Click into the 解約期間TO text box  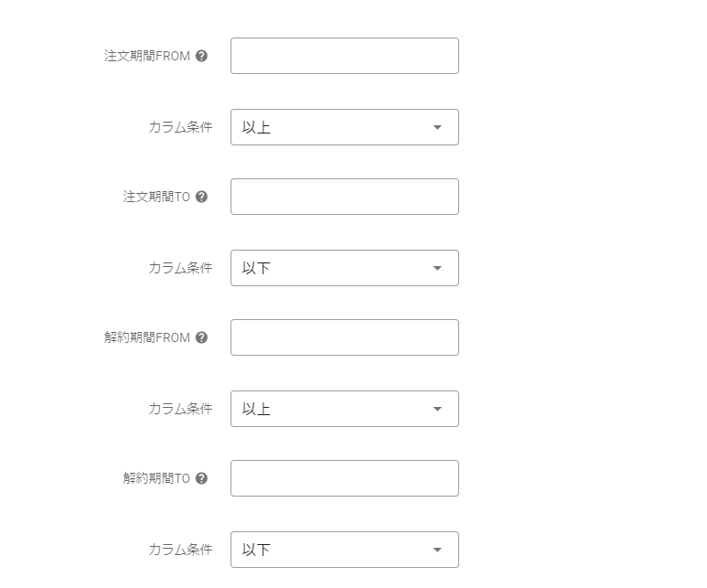pos(344,478)
